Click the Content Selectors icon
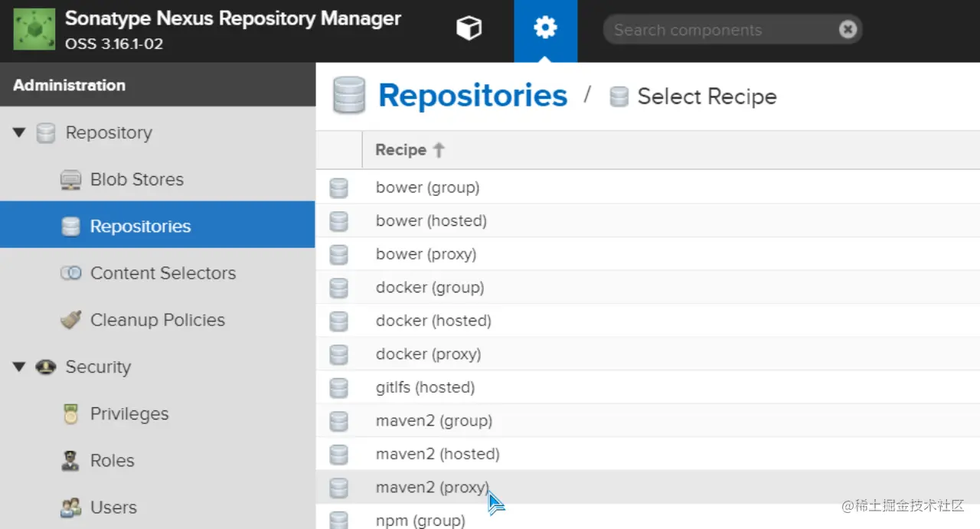This screenshot has width=980, height=529. pyautogui.click(x=70, y=273)
